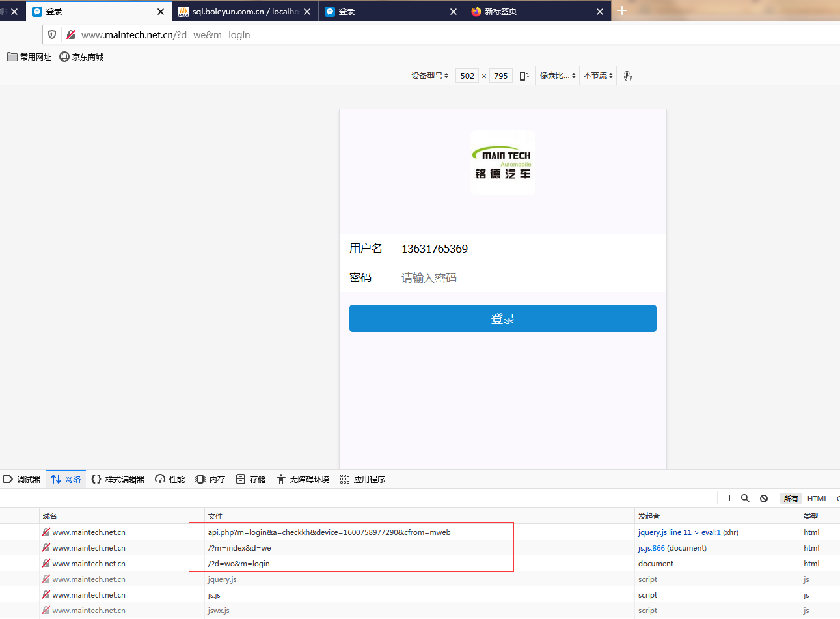This screenshot has width=840, height=619.
Task: Switch to the 调试器 debugger tab
Action: click(x=22, y=479)
